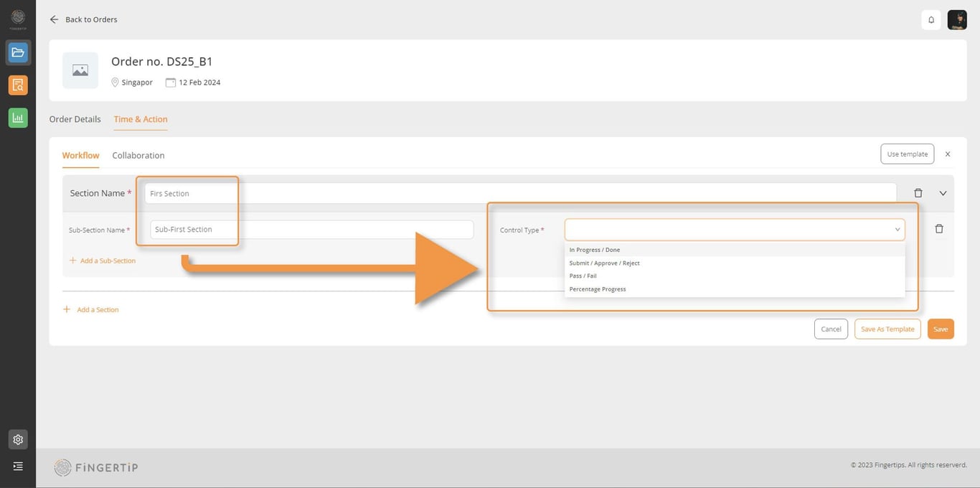980x488 pixels.
Task: Switch to the Collaboration tab
Action: click(138, 155)
